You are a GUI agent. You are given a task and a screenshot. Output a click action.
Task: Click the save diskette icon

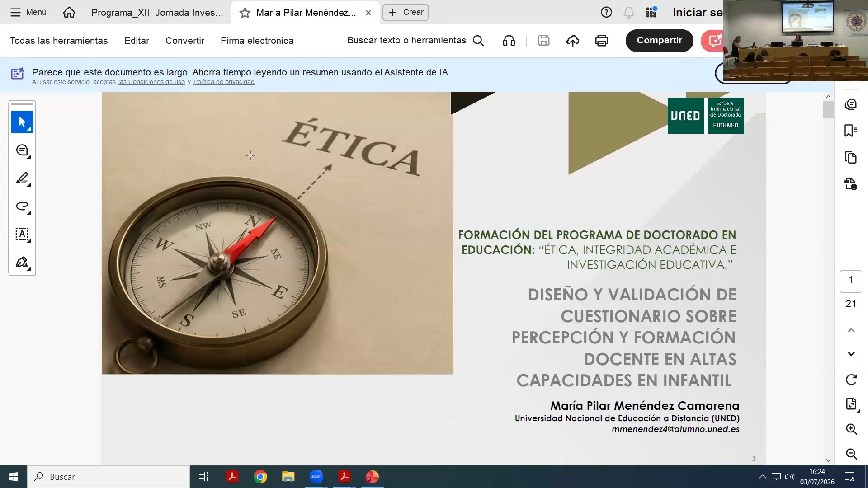coord(543,41)
